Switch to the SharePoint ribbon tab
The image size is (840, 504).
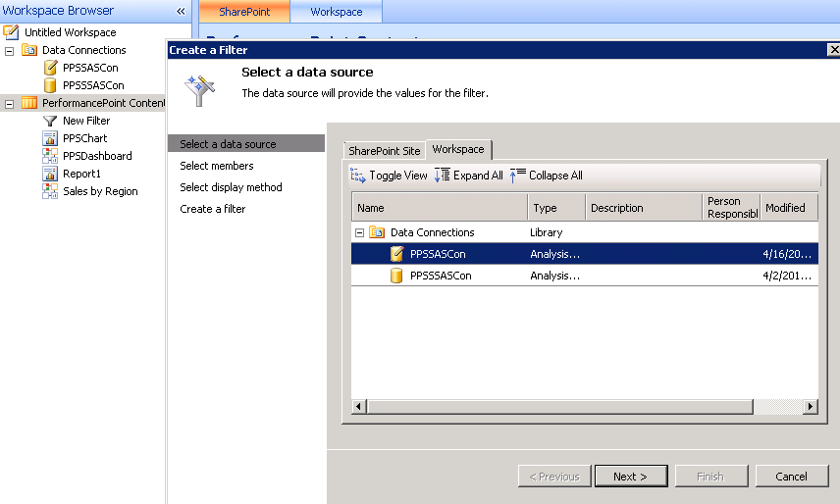[x=244, y=12]
